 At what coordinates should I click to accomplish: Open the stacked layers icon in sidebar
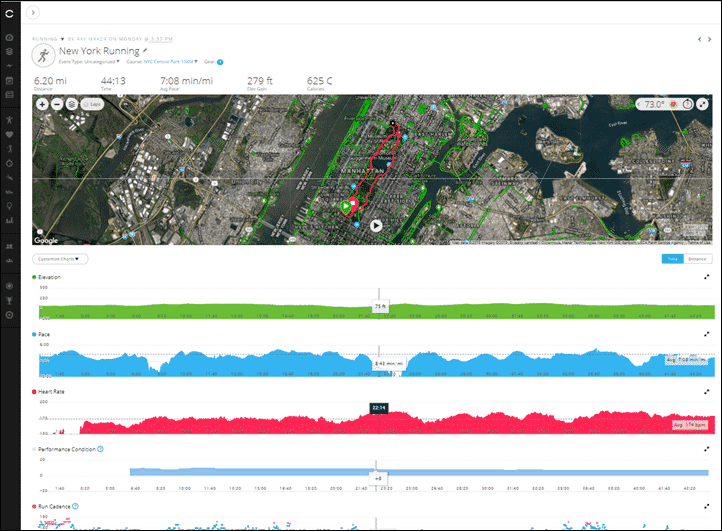(x=10, y=52)
